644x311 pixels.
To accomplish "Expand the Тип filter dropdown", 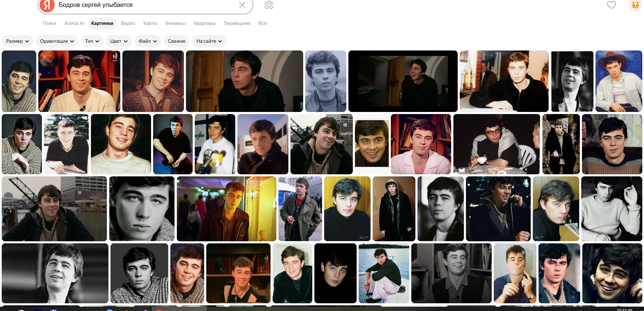I will point(92,41).
